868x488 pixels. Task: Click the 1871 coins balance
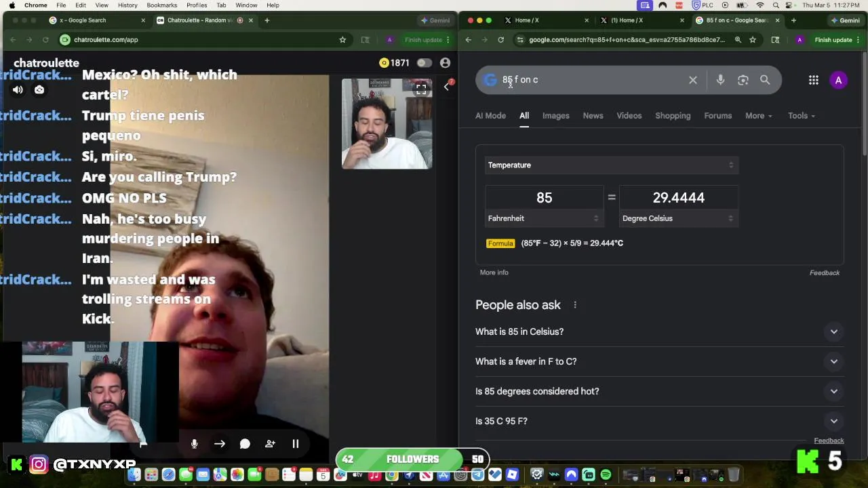click(x=395, y=63)
